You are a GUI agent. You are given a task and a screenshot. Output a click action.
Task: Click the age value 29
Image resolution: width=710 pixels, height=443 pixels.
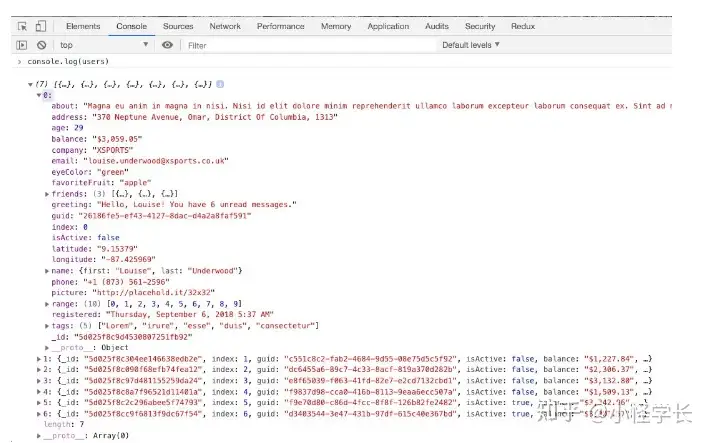[x=79, y=128]
